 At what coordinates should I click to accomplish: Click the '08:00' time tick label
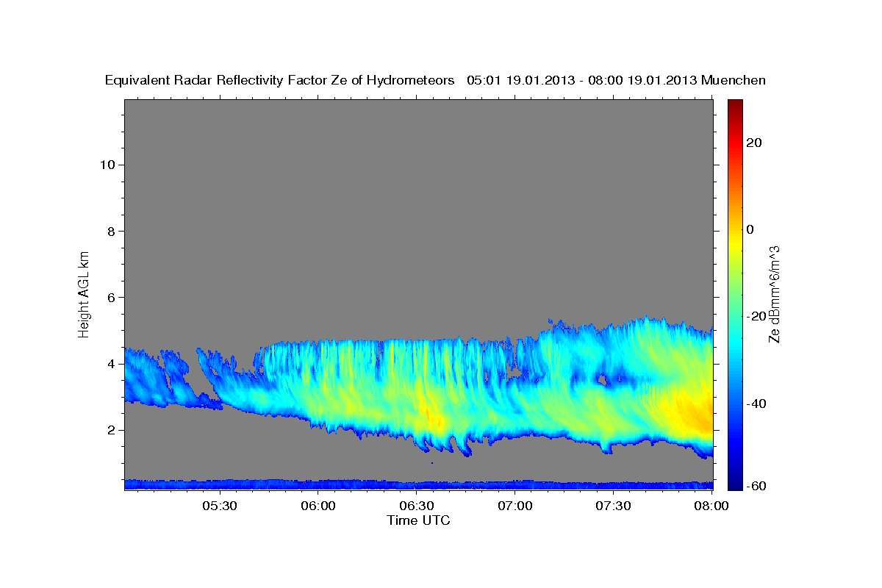711,506
